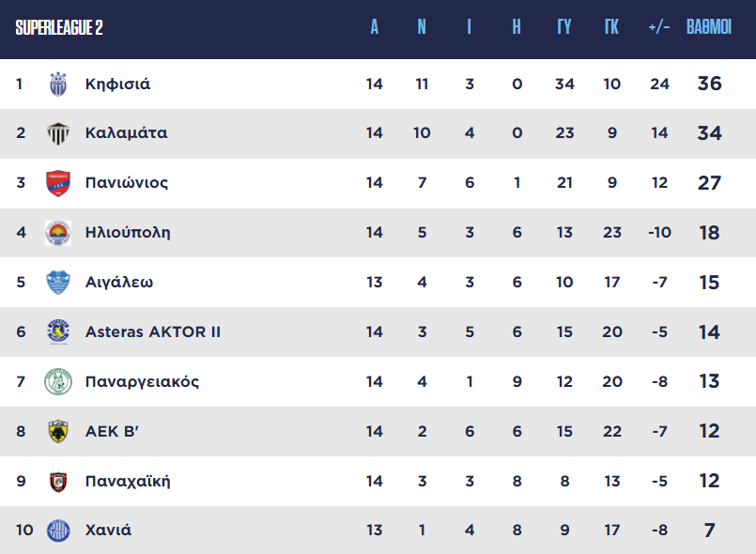This screenshot has width=756, height=554.
Task: Click the Παναχαϊκή red-black badge
Action: point(58,481)
